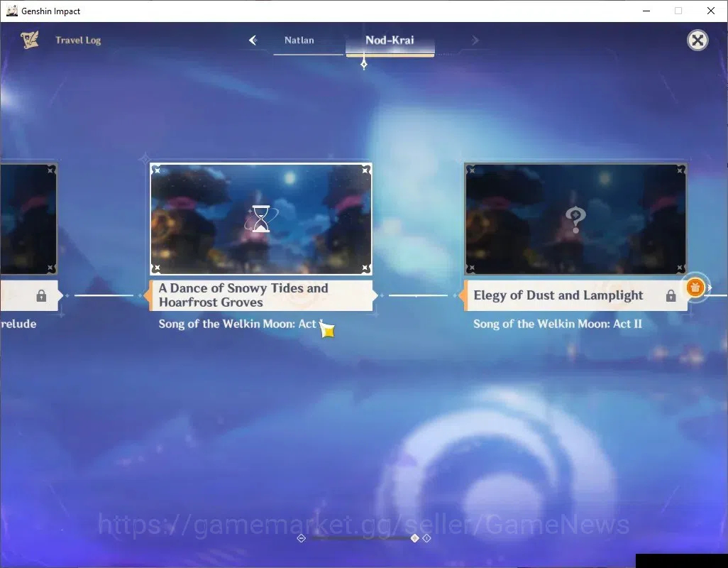Click the Travel Log label

coord(78,40)
